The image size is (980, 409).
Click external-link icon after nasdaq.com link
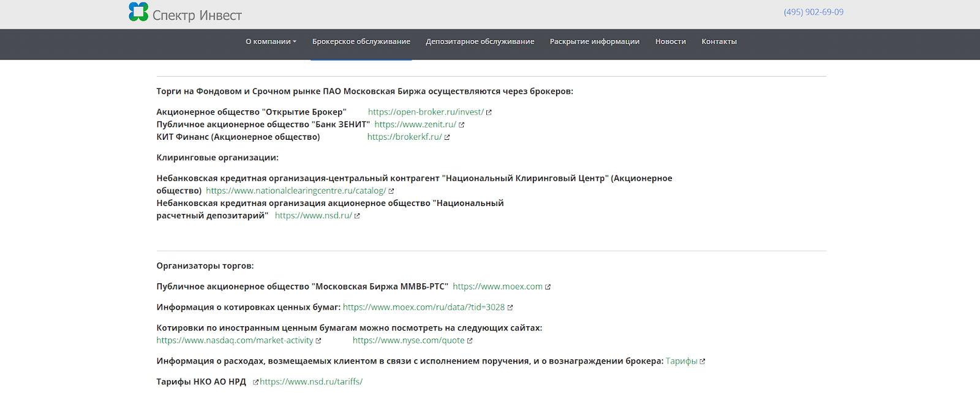[x=318, y=341]
